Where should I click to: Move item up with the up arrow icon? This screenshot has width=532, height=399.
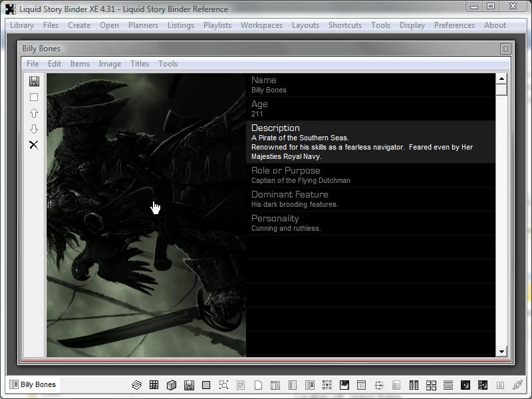pos(34,113)
